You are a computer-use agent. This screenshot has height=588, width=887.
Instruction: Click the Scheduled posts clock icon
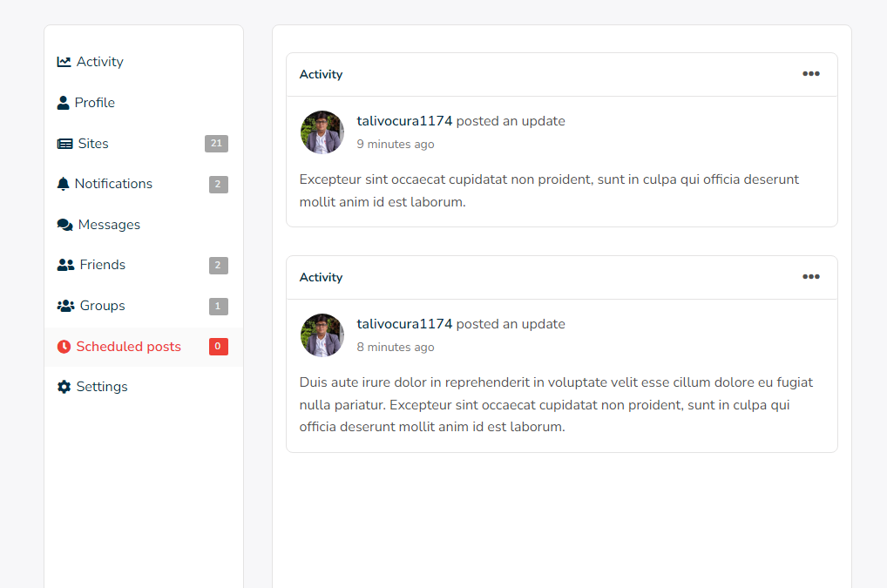tap(64, 347)
